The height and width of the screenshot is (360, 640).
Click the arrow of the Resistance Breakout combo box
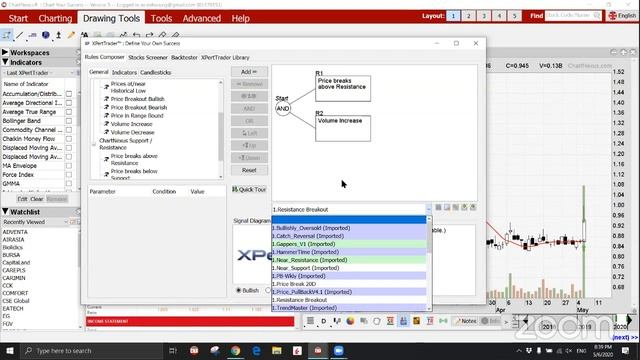[x=428, y=209]
